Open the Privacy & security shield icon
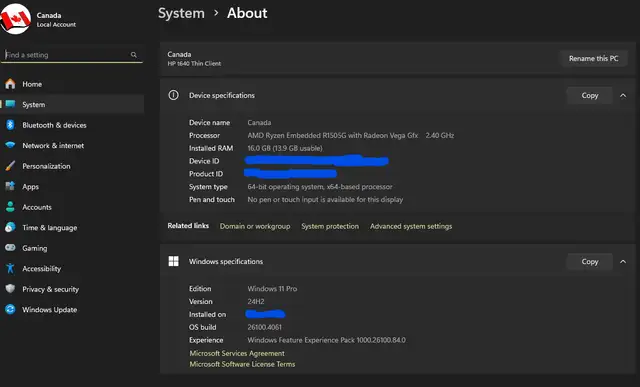Image resolution: width=640 pixels, height=387 pixels. pos(10,289)
